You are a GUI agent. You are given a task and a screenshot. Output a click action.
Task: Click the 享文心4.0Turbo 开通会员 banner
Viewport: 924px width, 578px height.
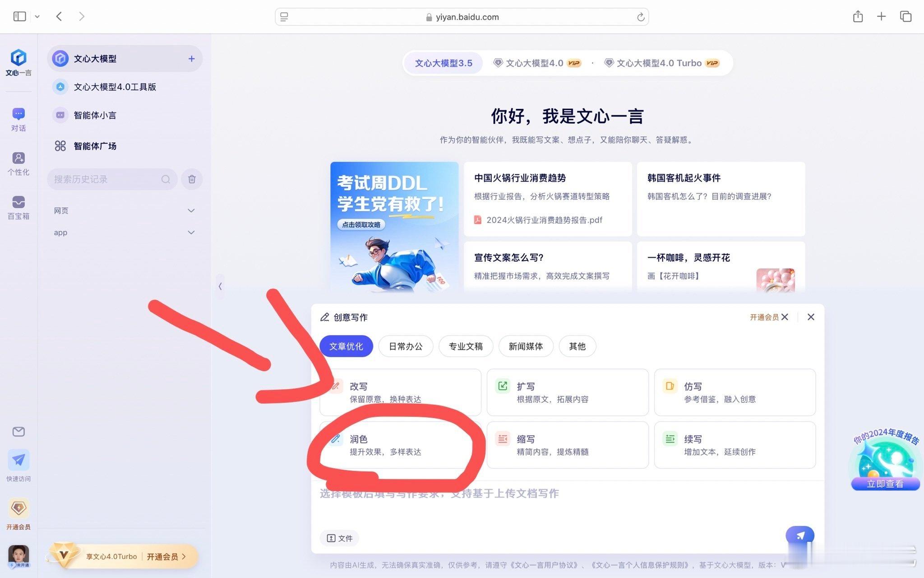click(x=123, y=556)
